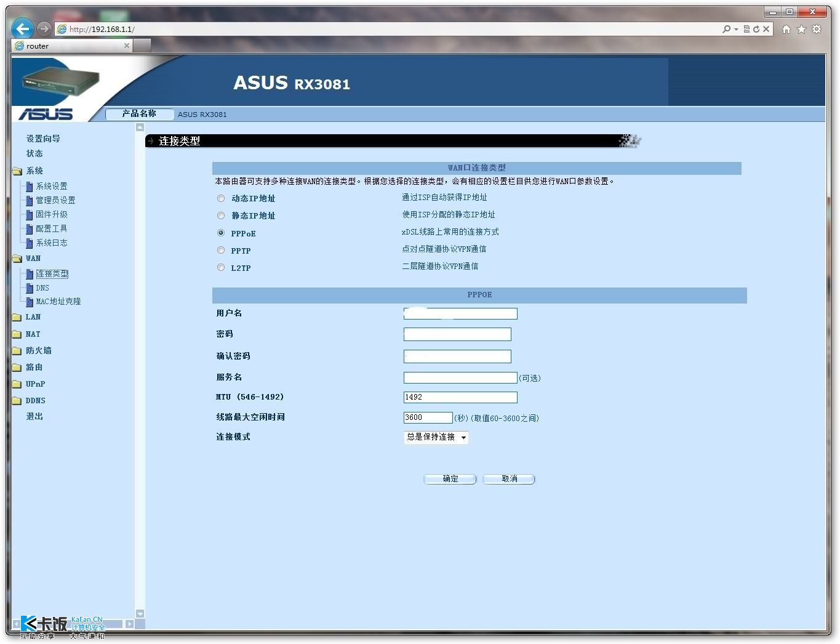
Task: Click page icon beside 管理员设置
Action: pos(29,201)
